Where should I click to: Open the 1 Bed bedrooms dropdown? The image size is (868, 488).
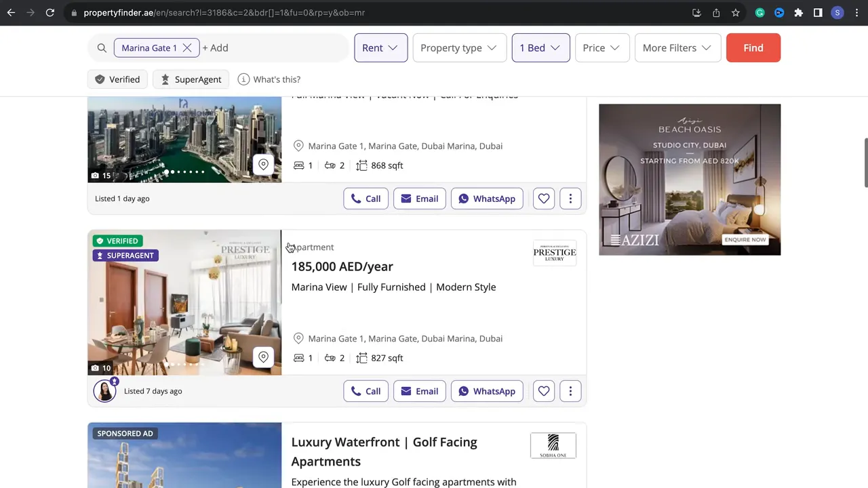(x=540, y=47)
